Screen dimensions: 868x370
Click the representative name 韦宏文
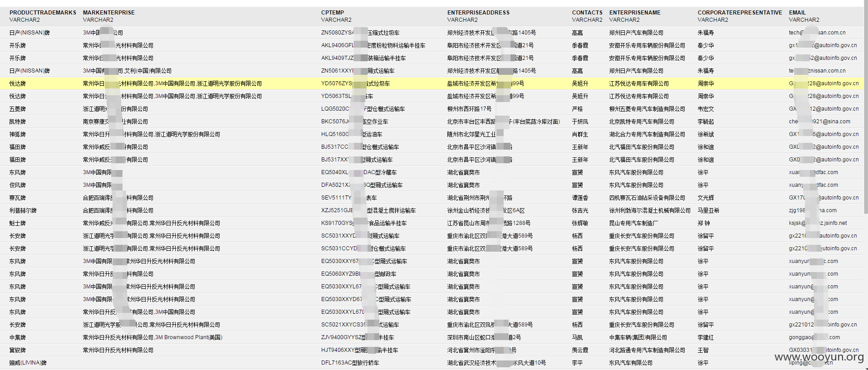point(706,109)
